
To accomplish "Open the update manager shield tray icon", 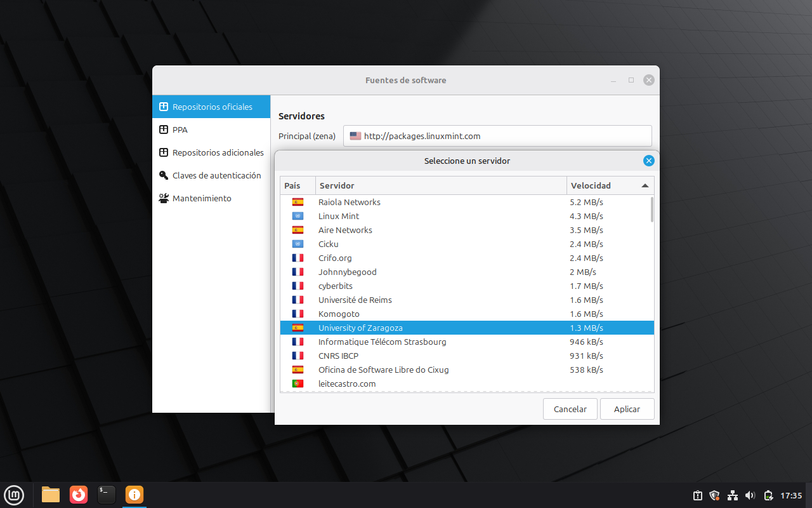I will pyautogui.click(x=715, y=495).
